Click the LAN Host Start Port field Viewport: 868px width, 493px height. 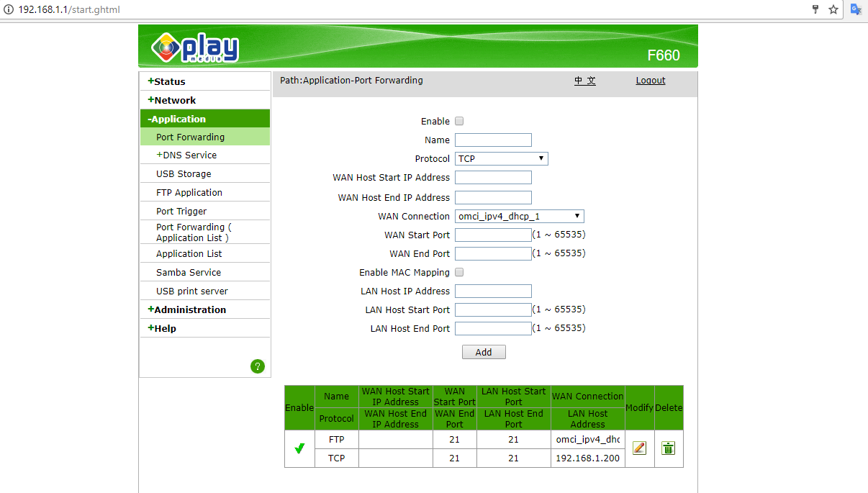pyautogui.click(x=493, y=310)
